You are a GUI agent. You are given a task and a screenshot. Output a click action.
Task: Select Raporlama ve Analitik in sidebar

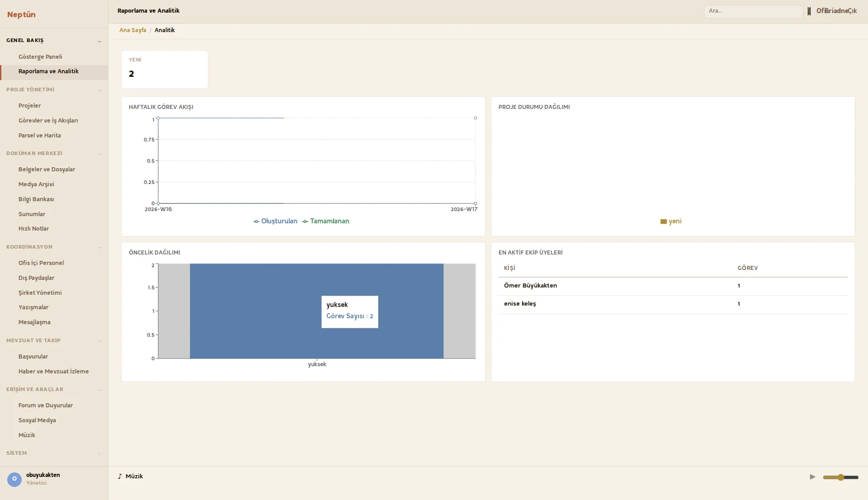click(54, 71)
